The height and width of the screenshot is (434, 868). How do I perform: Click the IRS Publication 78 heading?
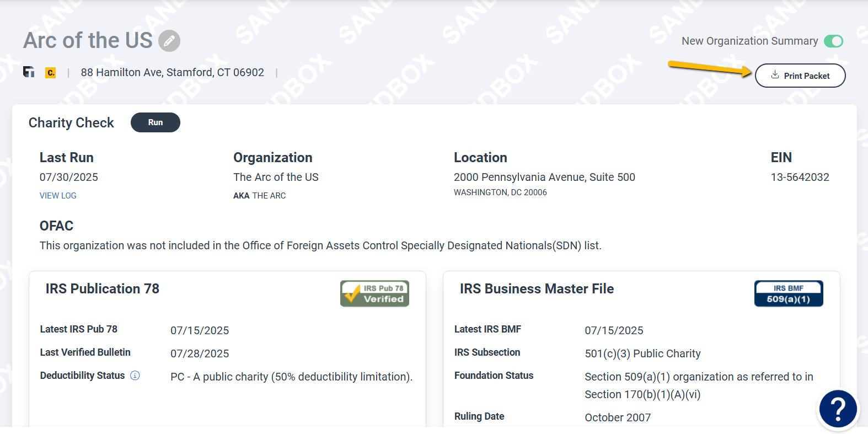(x=103, y=288)
